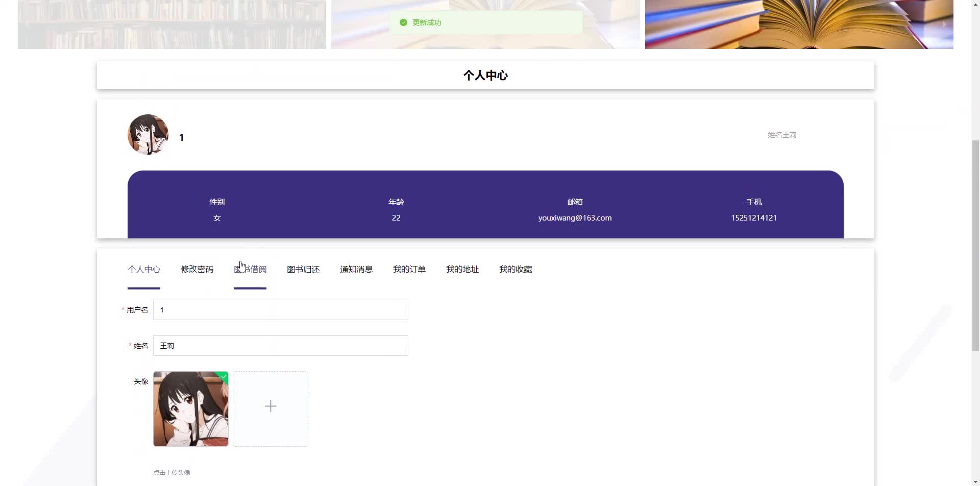Click the 点击上传头像 link

tap(171, 472)
